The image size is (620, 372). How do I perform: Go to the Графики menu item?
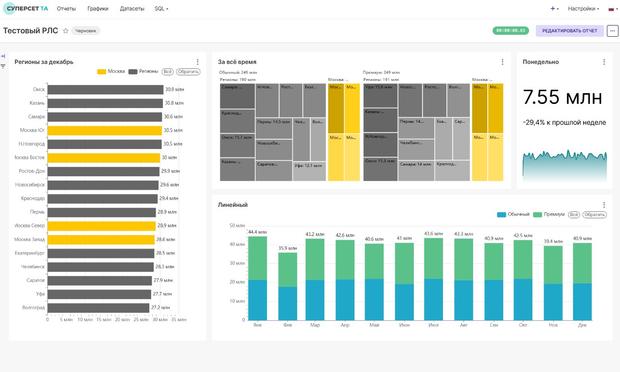pyautogui.click(x=98, y=8)
